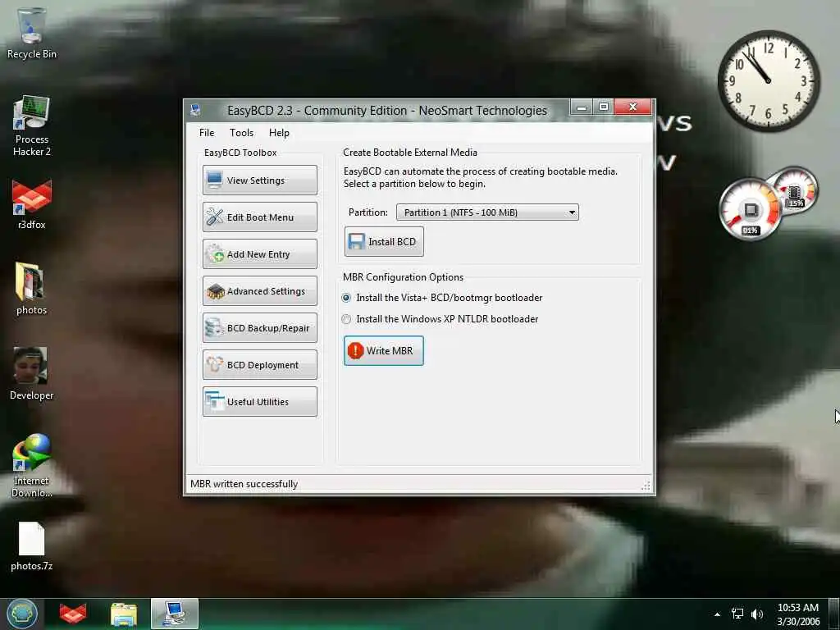
Task: Click the Edit Boot Menu button
Action: (260, 217)
